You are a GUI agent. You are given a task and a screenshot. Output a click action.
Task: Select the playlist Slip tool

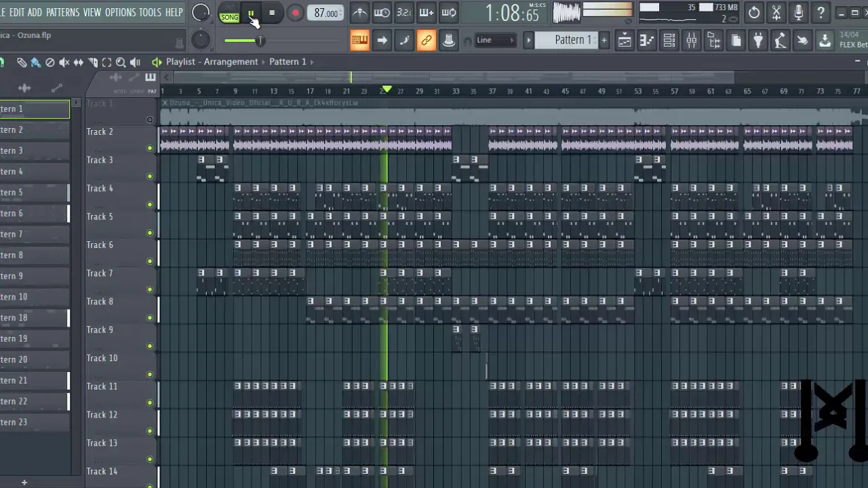[79, 62]
